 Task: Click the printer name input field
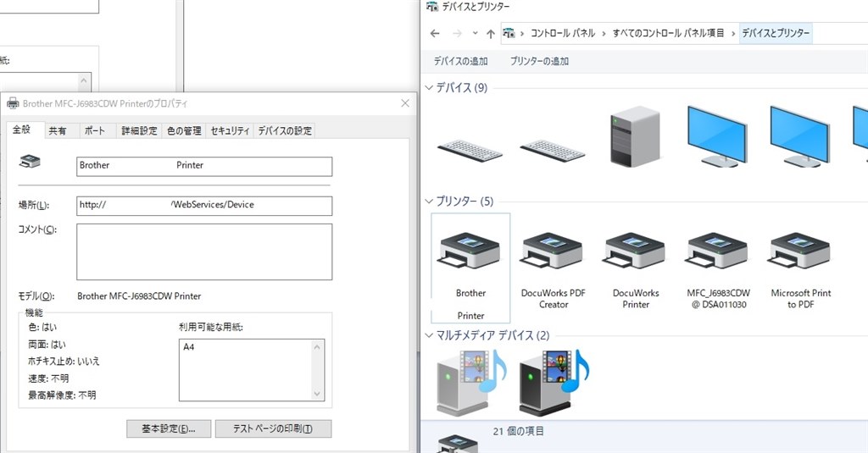pos(204,167)
